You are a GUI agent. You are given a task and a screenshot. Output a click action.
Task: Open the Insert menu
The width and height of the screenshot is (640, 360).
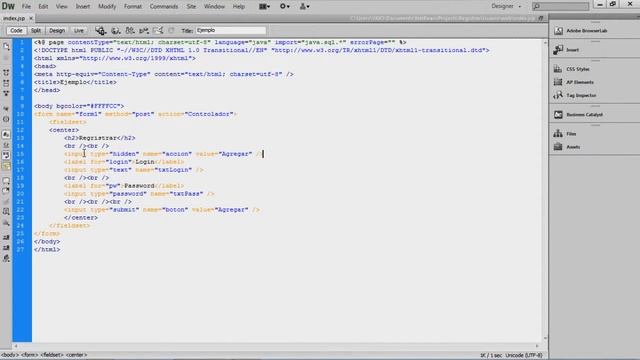pos(83,7)
